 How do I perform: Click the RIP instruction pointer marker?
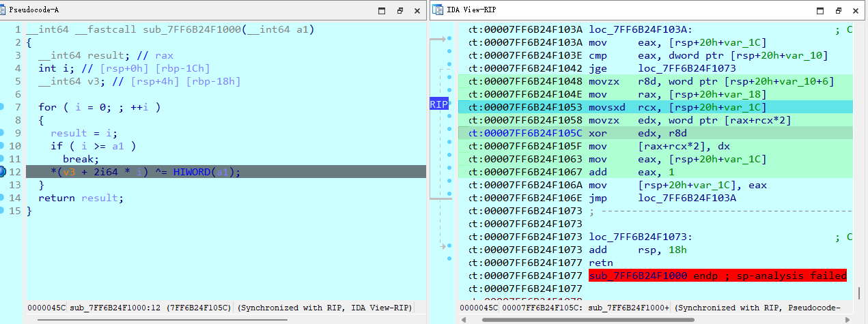(x=439, y=104)
